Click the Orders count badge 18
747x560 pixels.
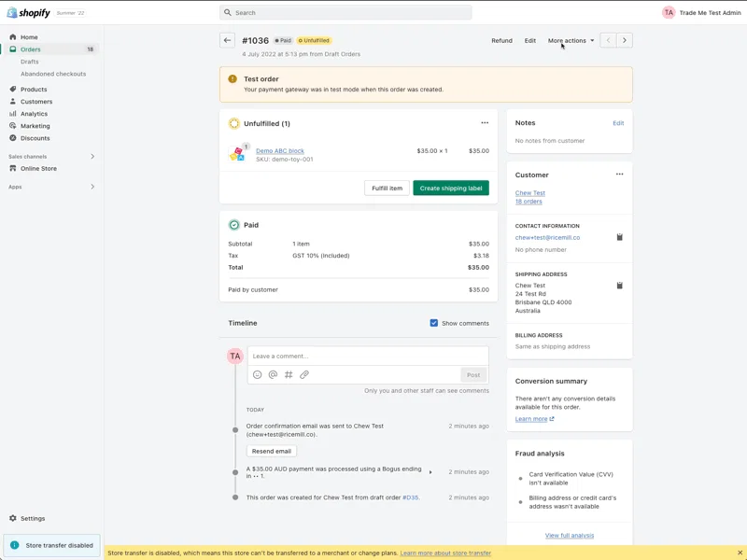pos(90,49)
